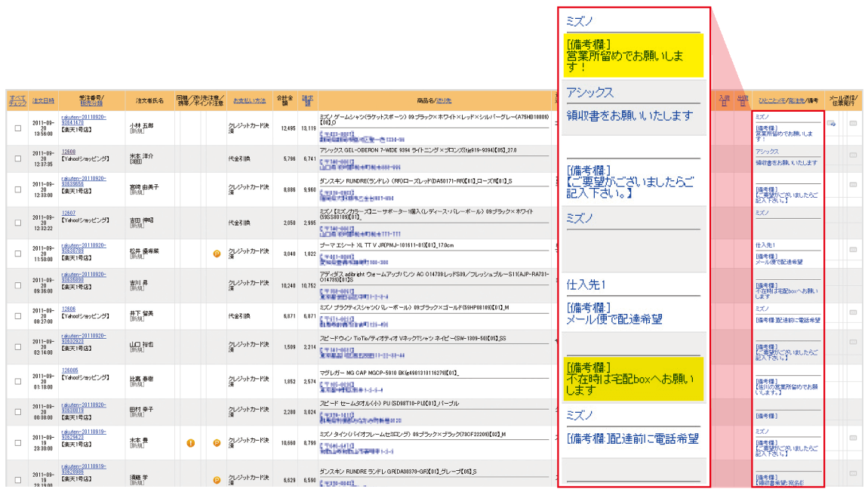
Task: Tick the checkbox for 吉田's order 12607
Action: pyautogui.click(x=17, y=223)
